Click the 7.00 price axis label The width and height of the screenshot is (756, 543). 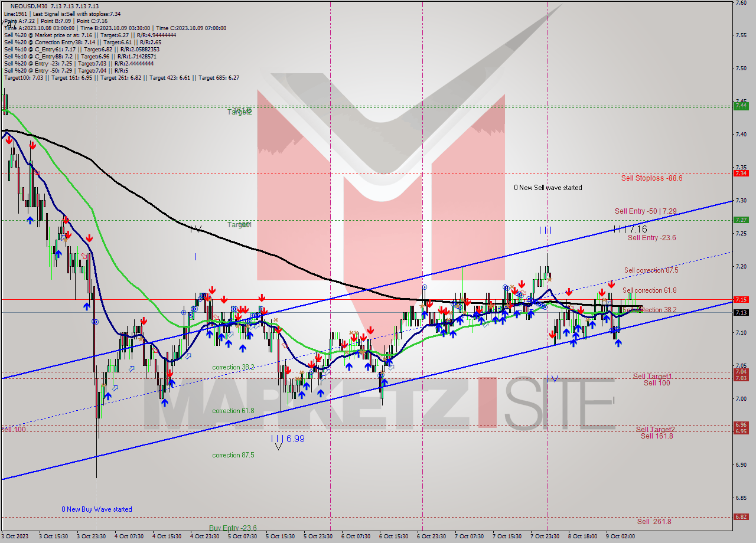pyautogui.click(x=741, y=398)
